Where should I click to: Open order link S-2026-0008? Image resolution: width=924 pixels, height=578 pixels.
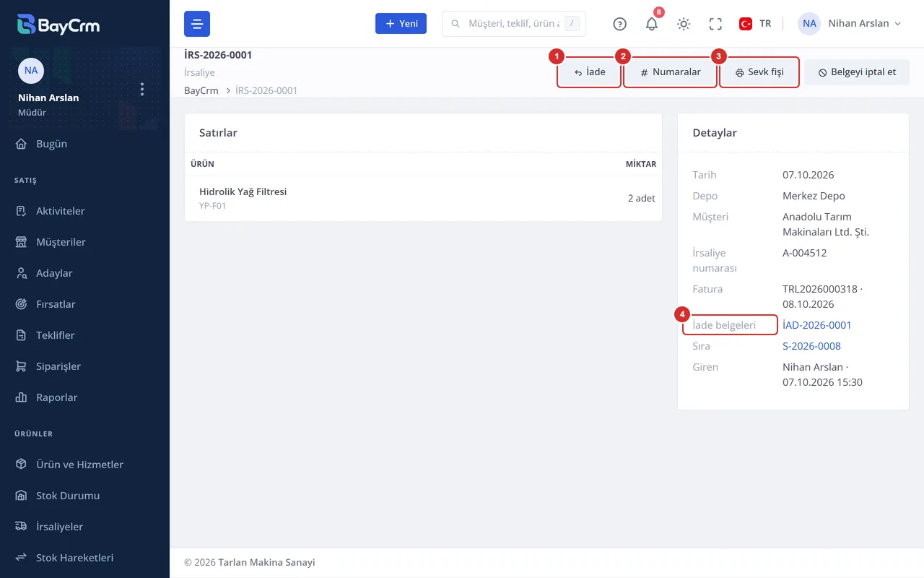tap(811, 346)
